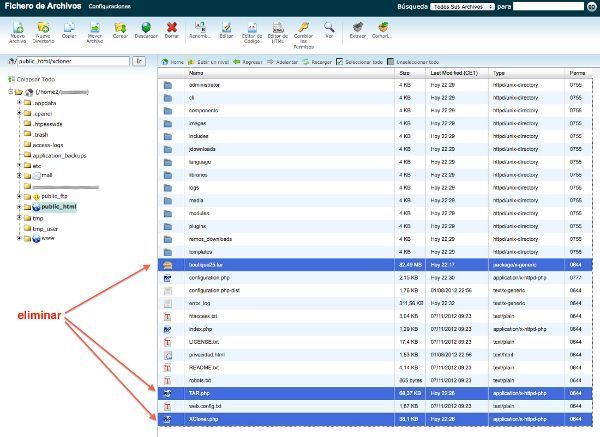The height and width of the screenshot is (437, 600).
Task: Expand the .appdata tree folder
Action: click(19, 103)
